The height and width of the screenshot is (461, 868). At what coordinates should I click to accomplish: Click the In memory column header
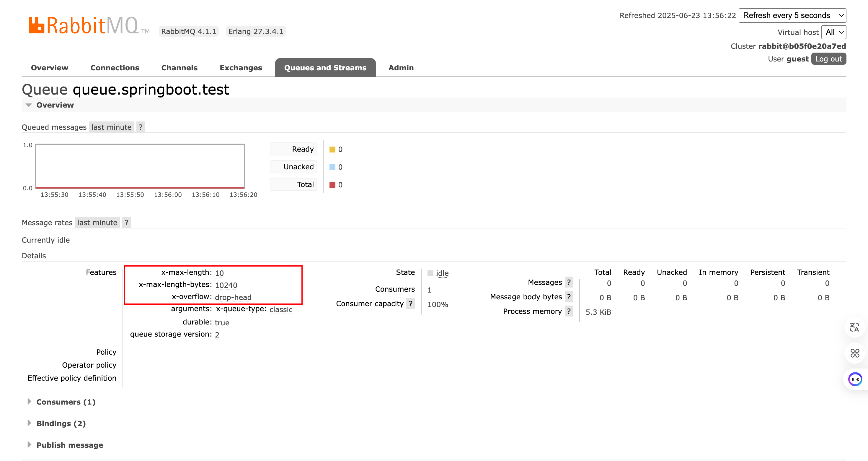pyautogui.click(x=718, y=272)
